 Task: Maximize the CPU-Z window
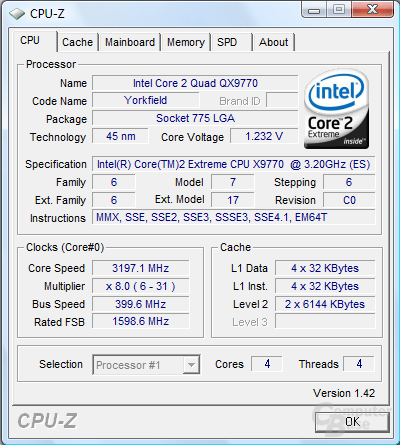(339, 10)
